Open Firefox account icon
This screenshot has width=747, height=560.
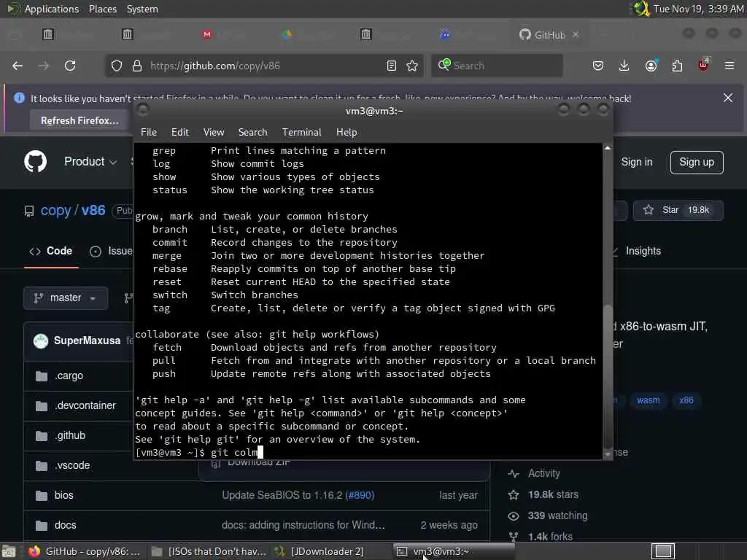click(651, 66)
